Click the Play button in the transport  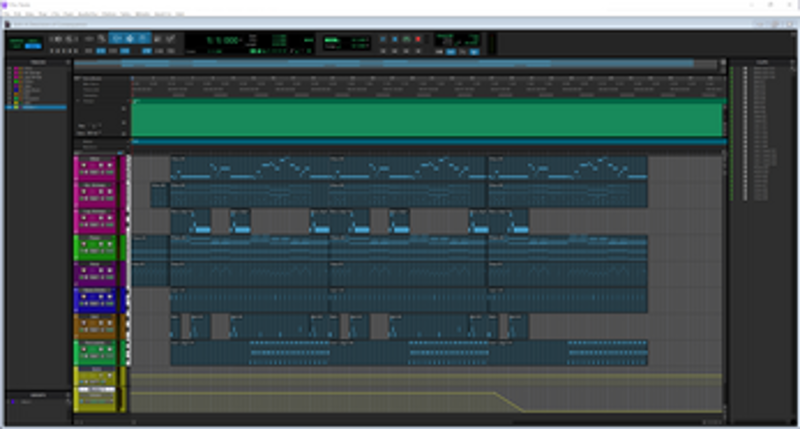406,39
